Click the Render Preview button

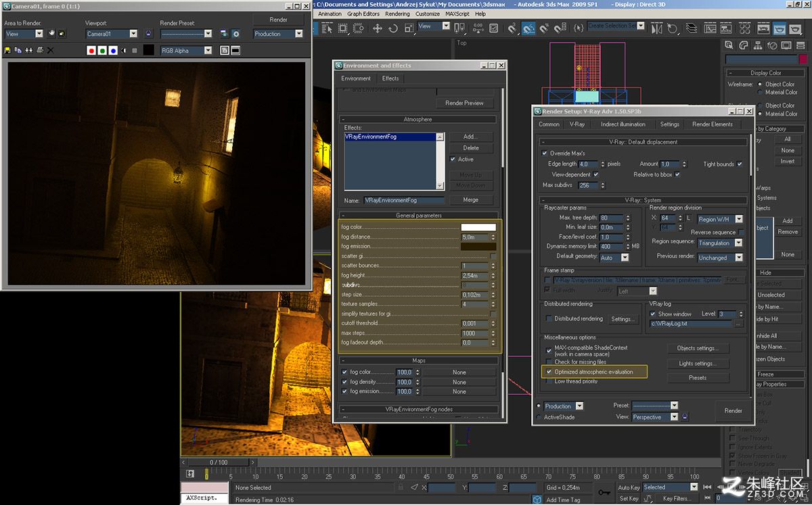pos(464,103)
